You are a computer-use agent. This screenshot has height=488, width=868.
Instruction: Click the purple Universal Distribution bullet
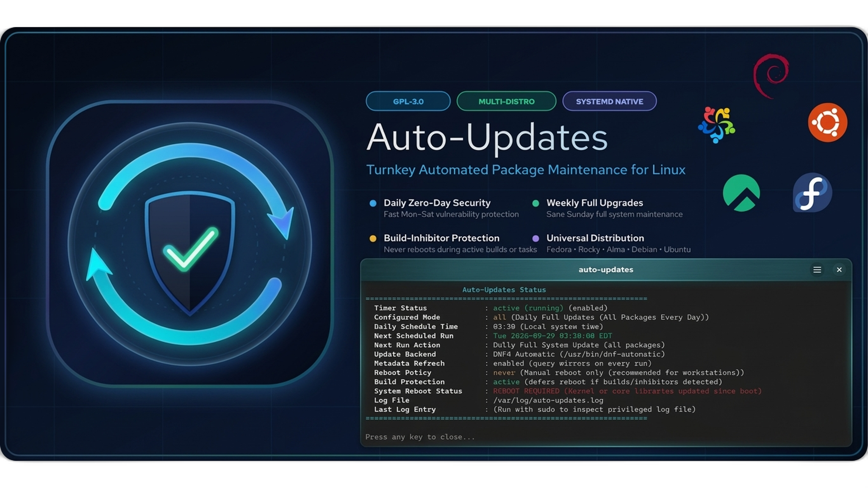coord(536,239)
